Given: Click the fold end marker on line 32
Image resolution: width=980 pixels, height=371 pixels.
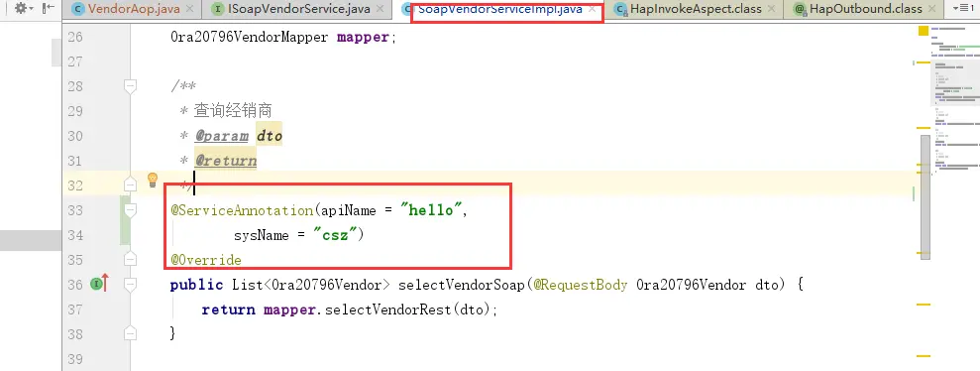Looking at the screenshot, I should pyautogui.click(x=130, y=185).
